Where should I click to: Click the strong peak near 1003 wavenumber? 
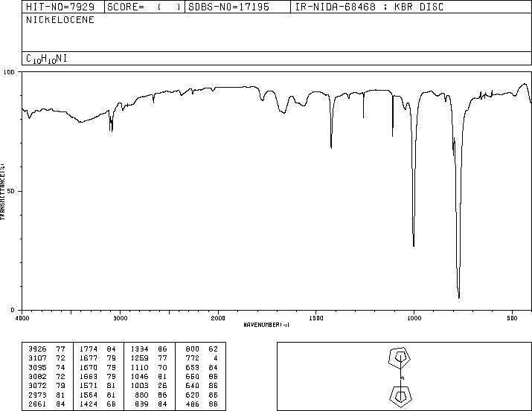point(414,245)
